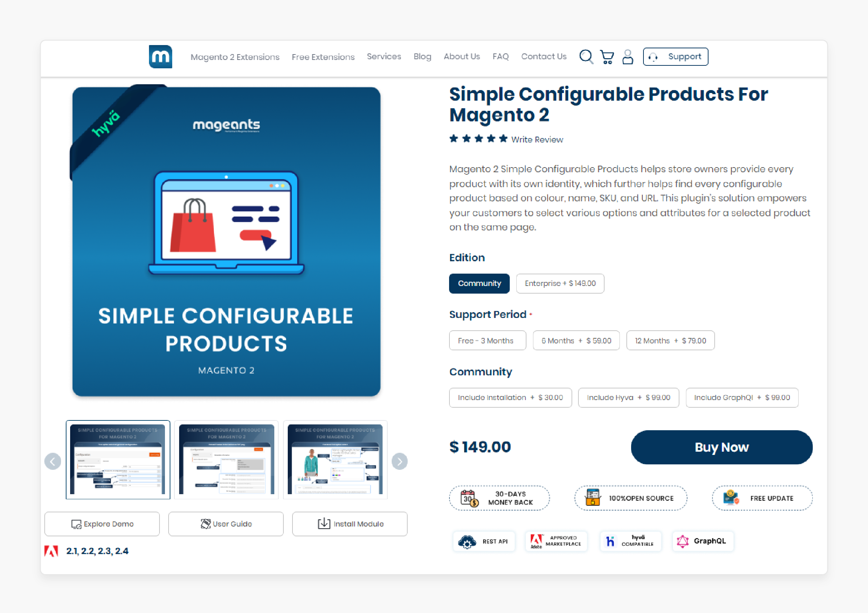Open the Magento 2 Extensions menu
The image size is (868, 613).
tap(235, 56)
